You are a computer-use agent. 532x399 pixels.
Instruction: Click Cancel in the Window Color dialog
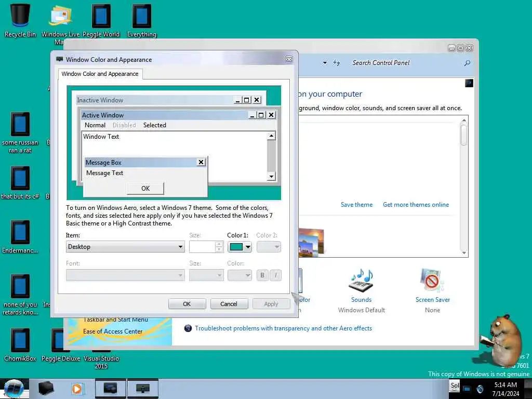[229, 303]
